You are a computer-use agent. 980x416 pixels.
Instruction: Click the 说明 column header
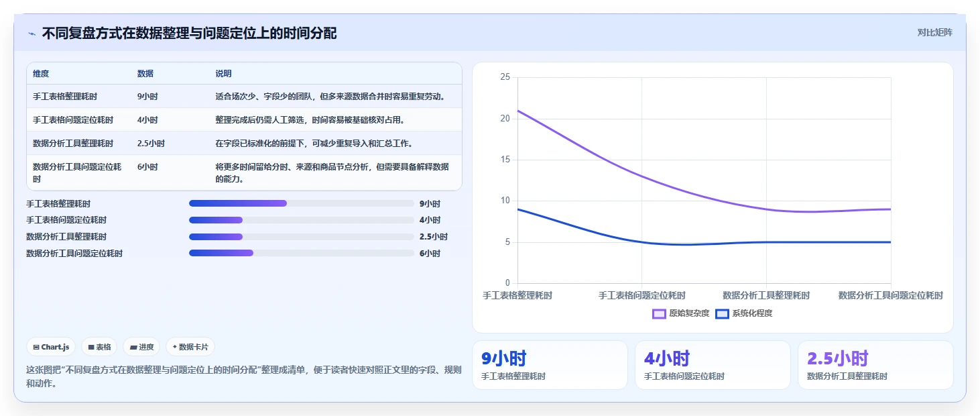(223, 74)
